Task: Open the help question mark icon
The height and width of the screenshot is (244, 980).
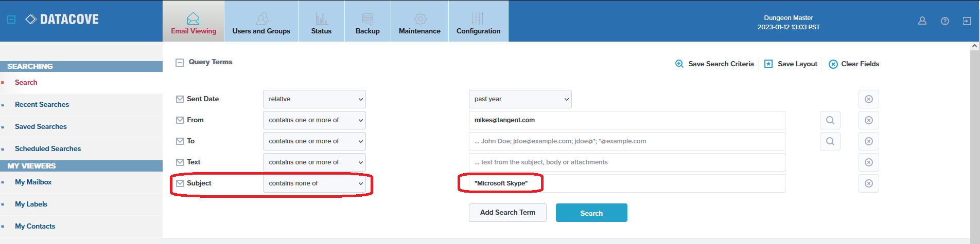Action: pos(945,21)
